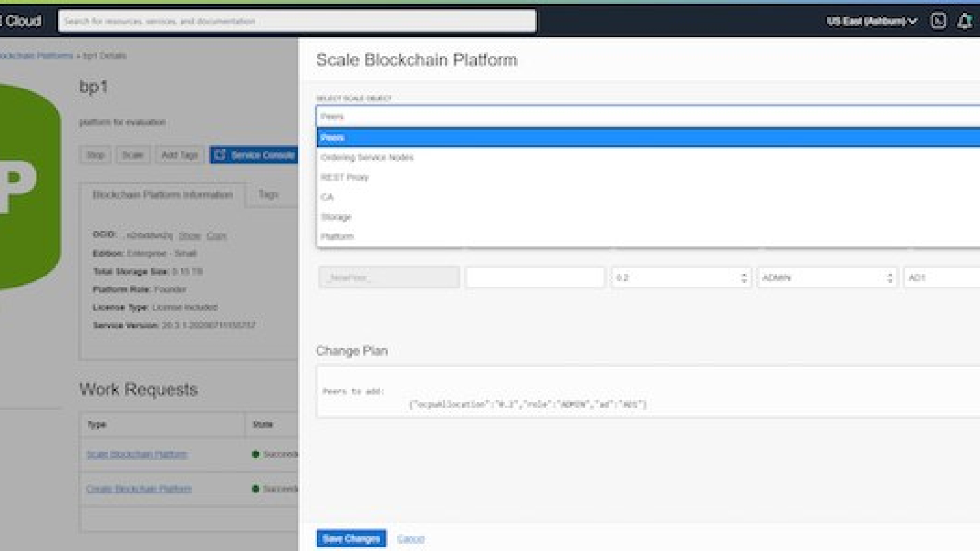980x551 pixels.
Task: Open the notifications bell icon
Action: pyautogui.click(x=965, y=21)
